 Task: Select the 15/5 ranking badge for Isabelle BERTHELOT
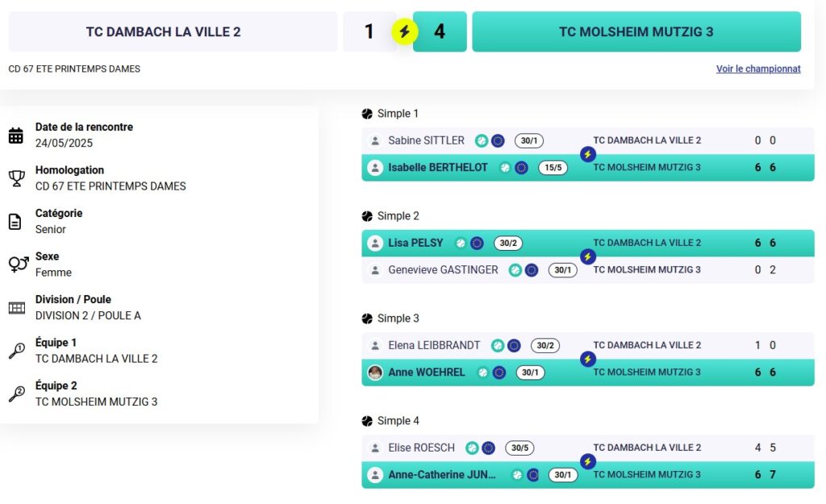tap(553, 168)
